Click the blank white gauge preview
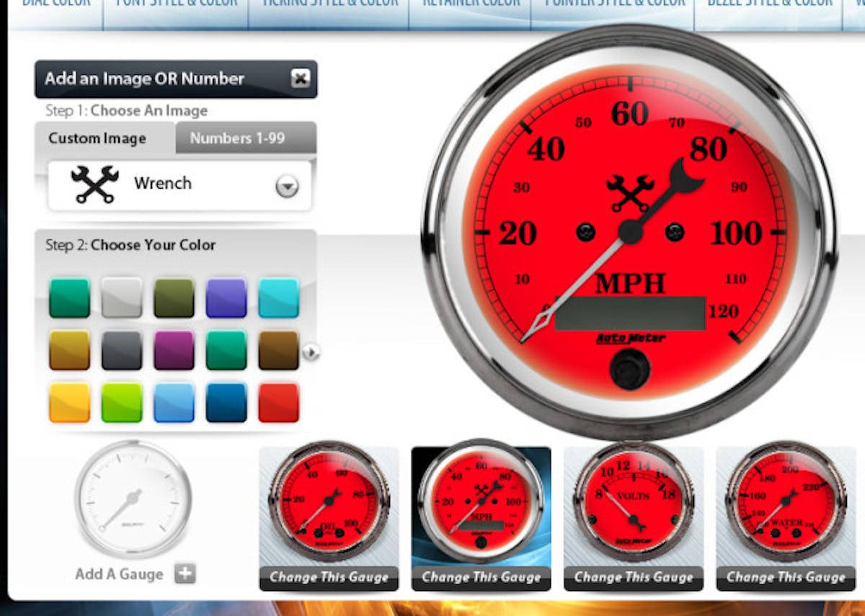The width and height of the screenshot is (865, 616). pos(136,501)
